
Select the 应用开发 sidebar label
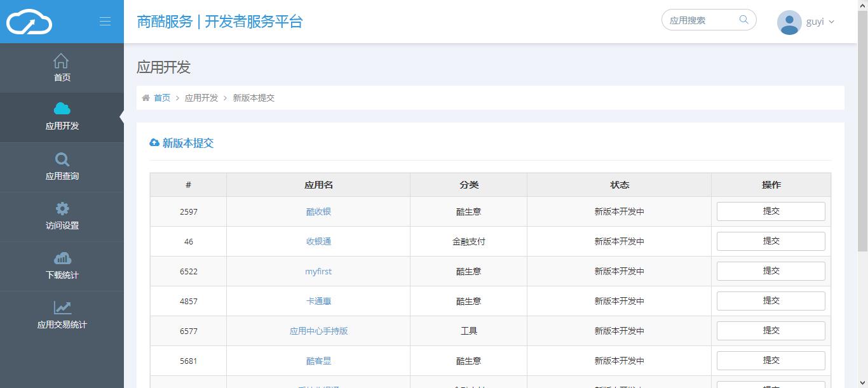pyautogui.click(x=62, y=126)
